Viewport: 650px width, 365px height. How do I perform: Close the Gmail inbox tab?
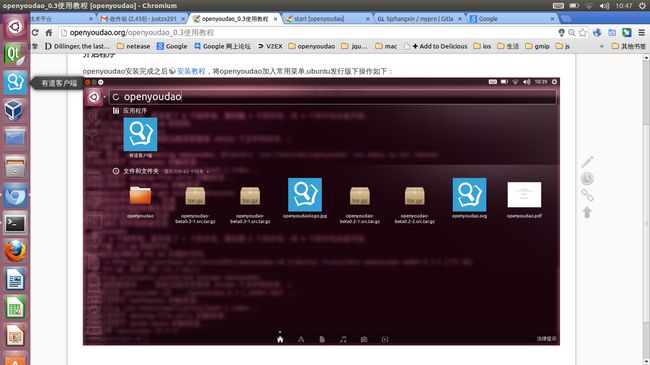183,19
